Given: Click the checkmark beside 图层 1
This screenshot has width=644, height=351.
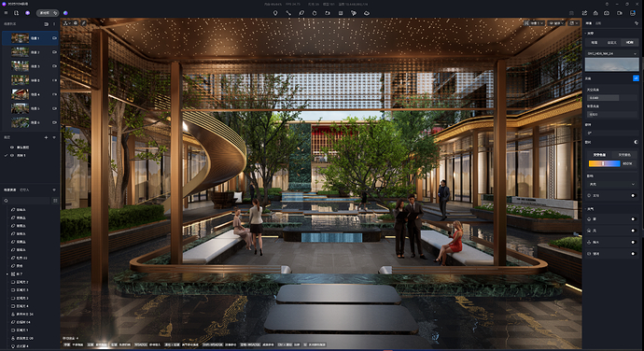Looking at the screenshot, I should (x=6, y=155).
